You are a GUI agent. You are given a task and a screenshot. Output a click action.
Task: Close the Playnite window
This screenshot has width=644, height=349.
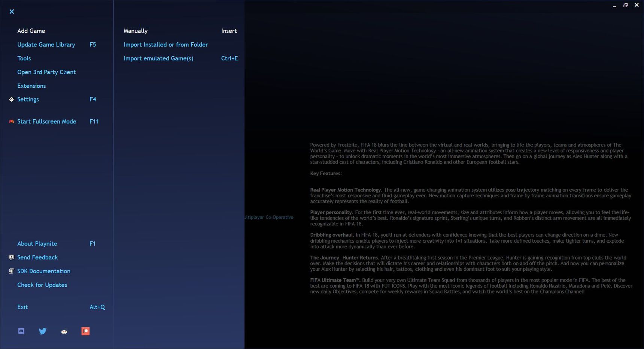[637, 5]
